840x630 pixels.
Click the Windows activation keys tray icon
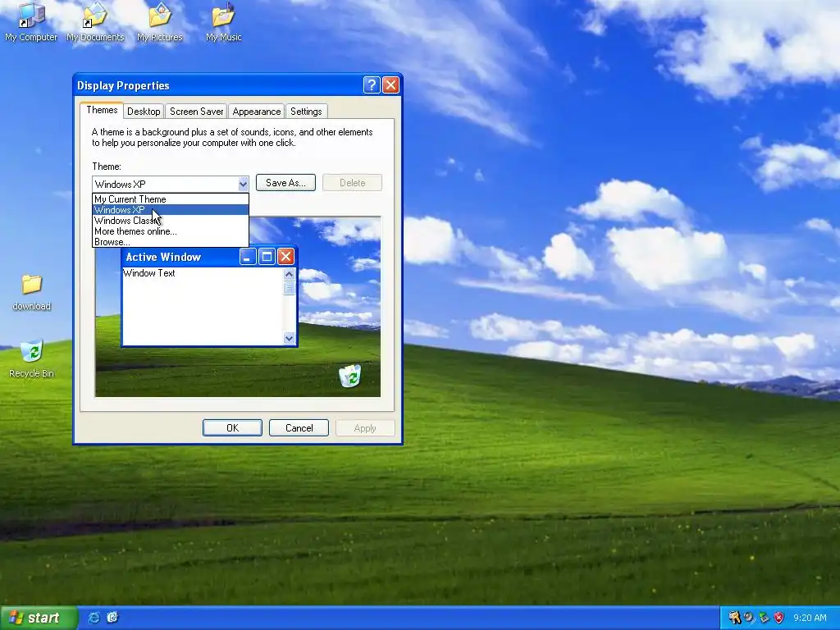point(734,618)
